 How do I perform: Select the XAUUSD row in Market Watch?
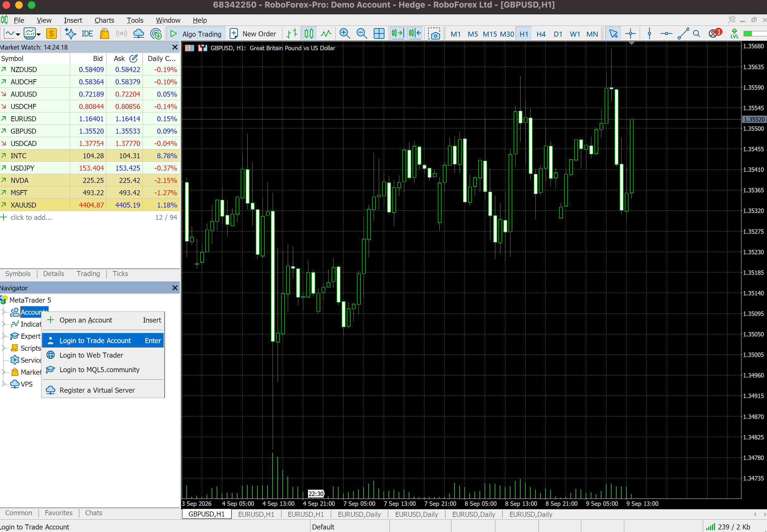90,205
